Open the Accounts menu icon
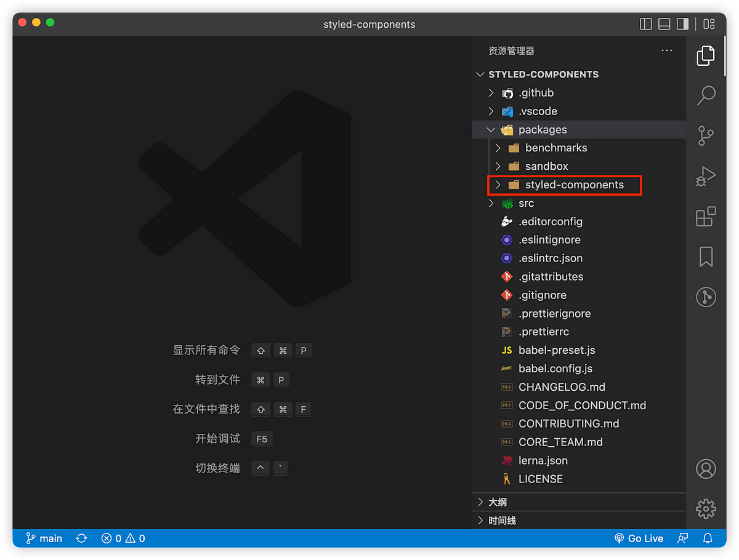The height and width of the screenshot is (560, 739). 706,469
